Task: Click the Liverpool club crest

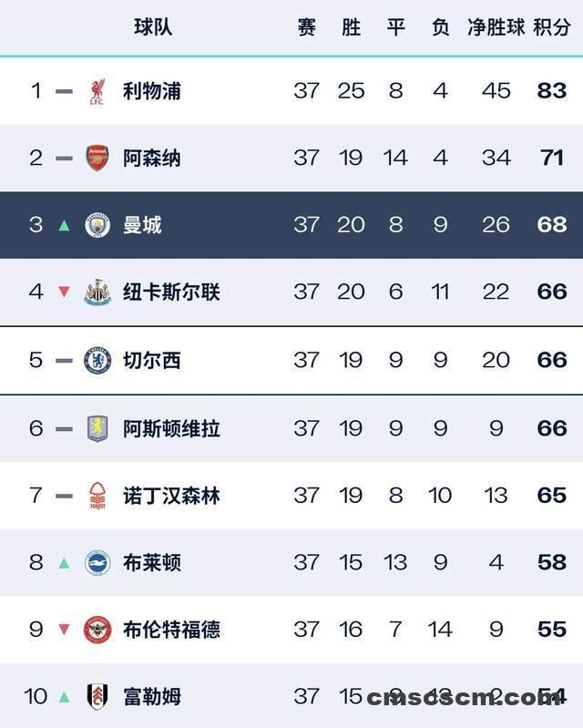Action: [97, 91]
